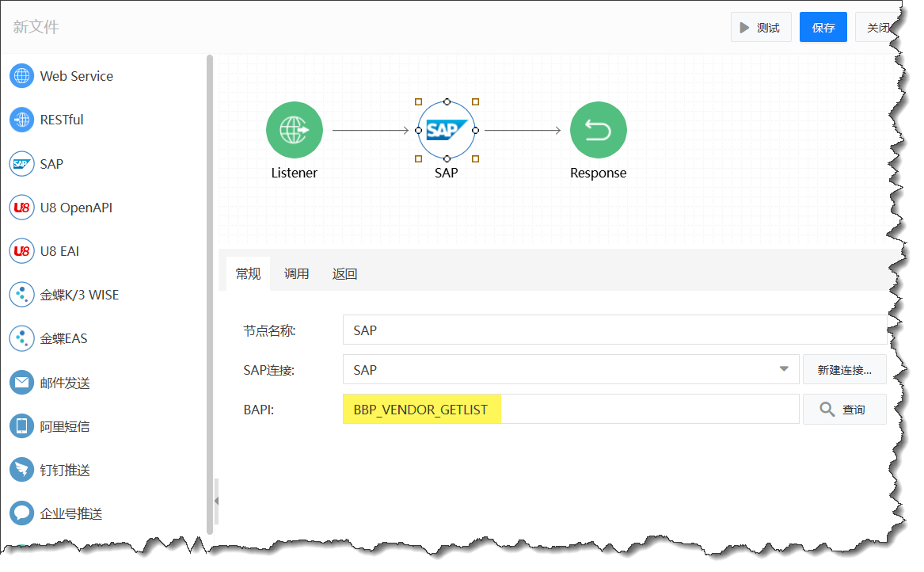
Task: Click the RESTful connector icon
Action: (x=21, y=120)
